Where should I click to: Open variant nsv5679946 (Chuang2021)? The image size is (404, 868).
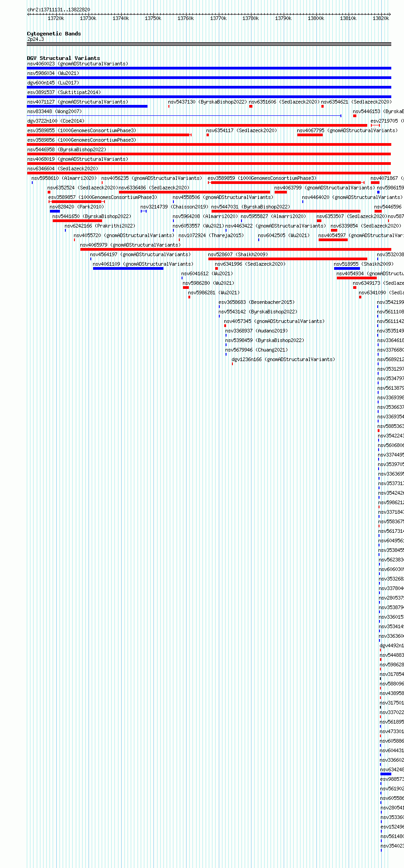point(256,350)
